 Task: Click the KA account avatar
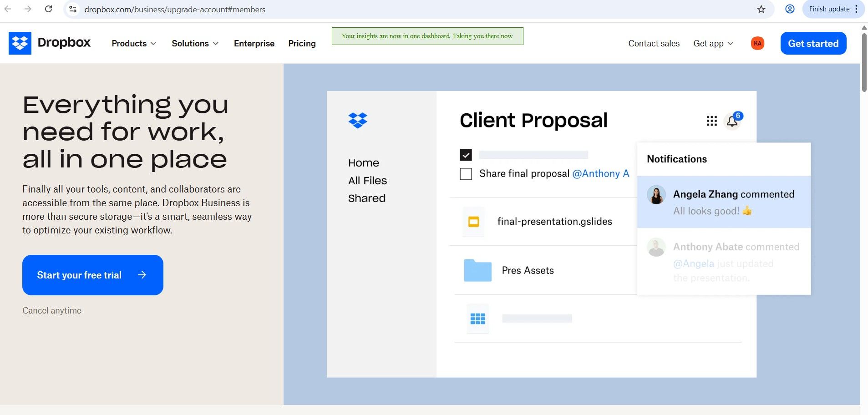757,43
